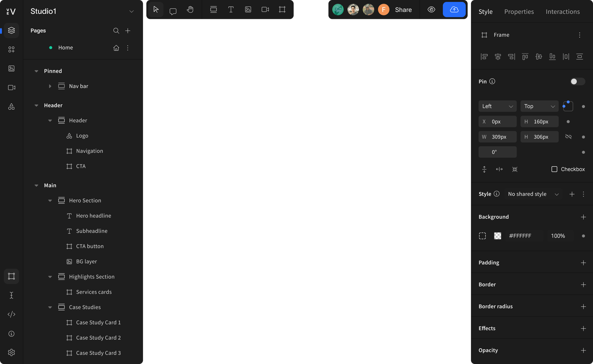Toggle preview mode with the eye icon

coord(431,10)
